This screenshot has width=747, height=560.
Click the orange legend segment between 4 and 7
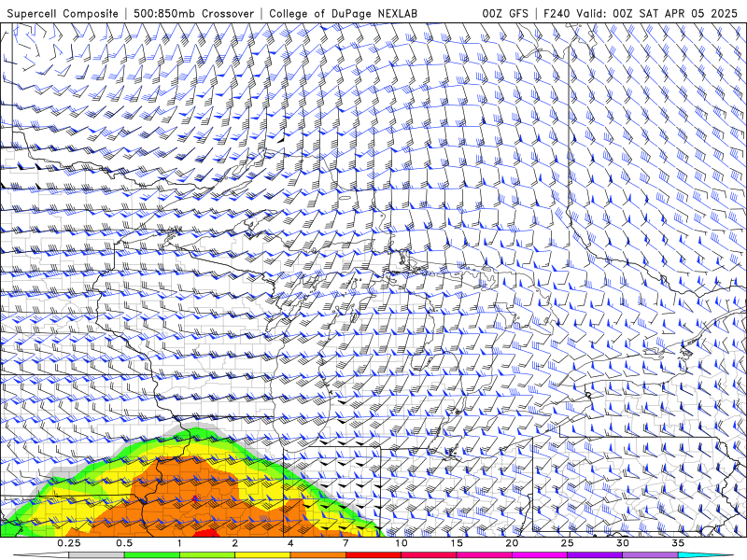pos(317,555)
